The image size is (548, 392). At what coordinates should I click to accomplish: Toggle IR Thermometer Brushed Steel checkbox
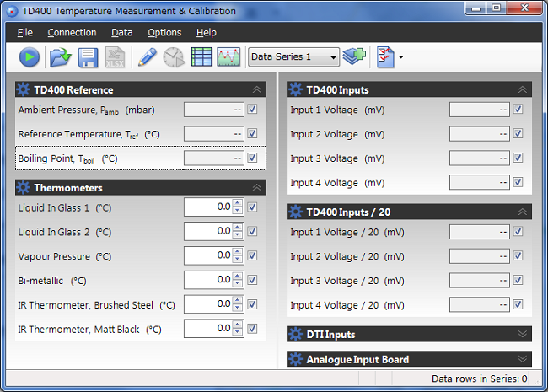pos(252,304)
